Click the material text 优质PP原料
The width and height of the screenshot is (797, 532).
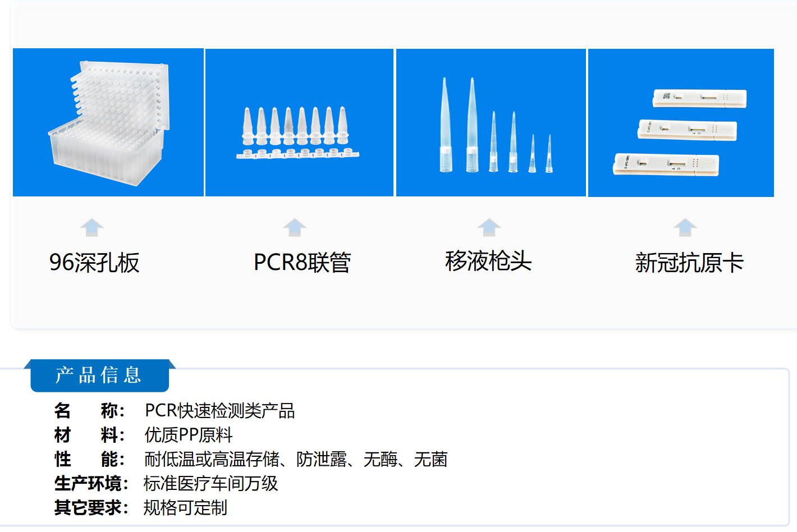pos(188,435)
